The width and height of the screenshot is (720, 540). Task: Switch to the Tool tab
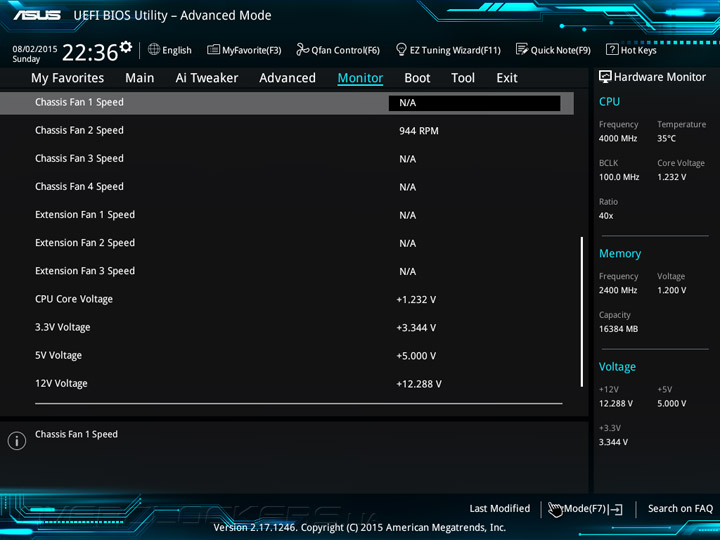coord(463,78)
